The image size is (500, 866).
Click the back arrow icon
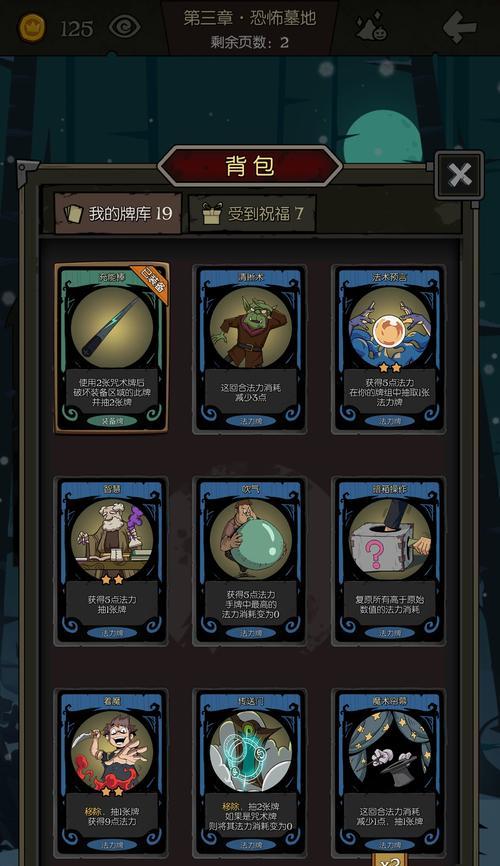[x=459, y=27]
